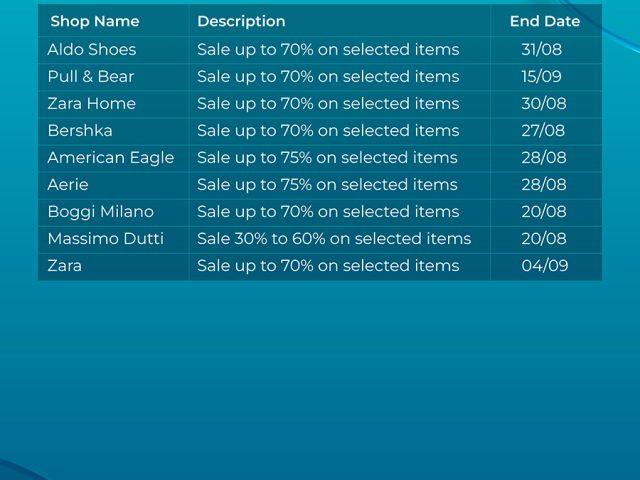Viewport: 640px width, 480px height.
Task: Select the Aldo Shoes shop name
Action: point(92,49)
